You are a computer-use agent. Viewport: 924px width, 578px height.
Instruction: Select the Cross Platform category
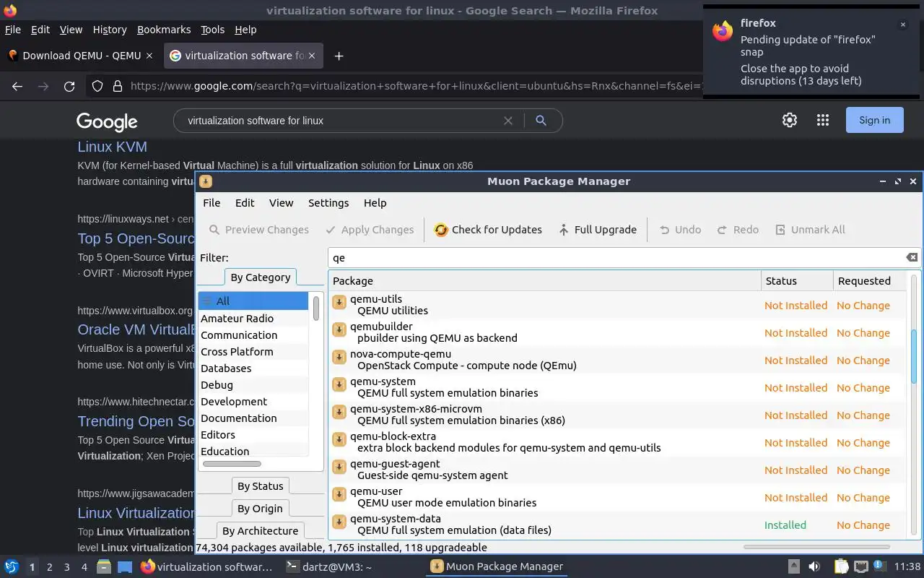pos(253,352)
